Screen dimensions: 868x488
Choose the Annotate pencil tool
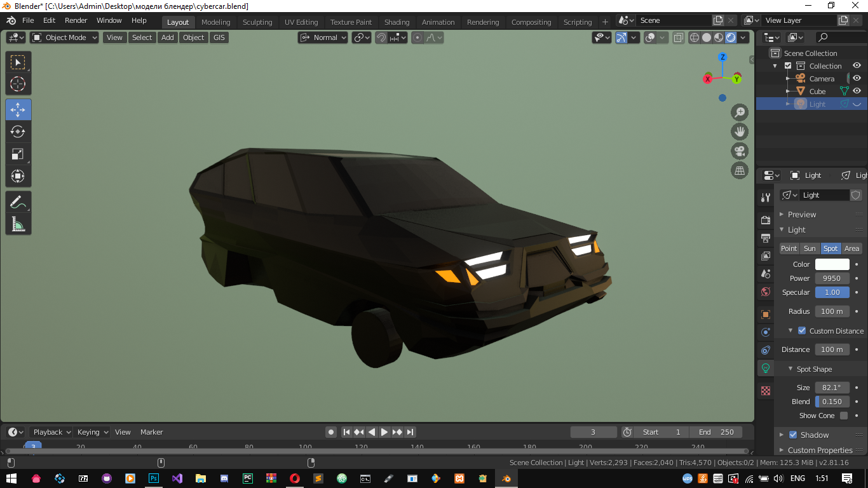18,203
